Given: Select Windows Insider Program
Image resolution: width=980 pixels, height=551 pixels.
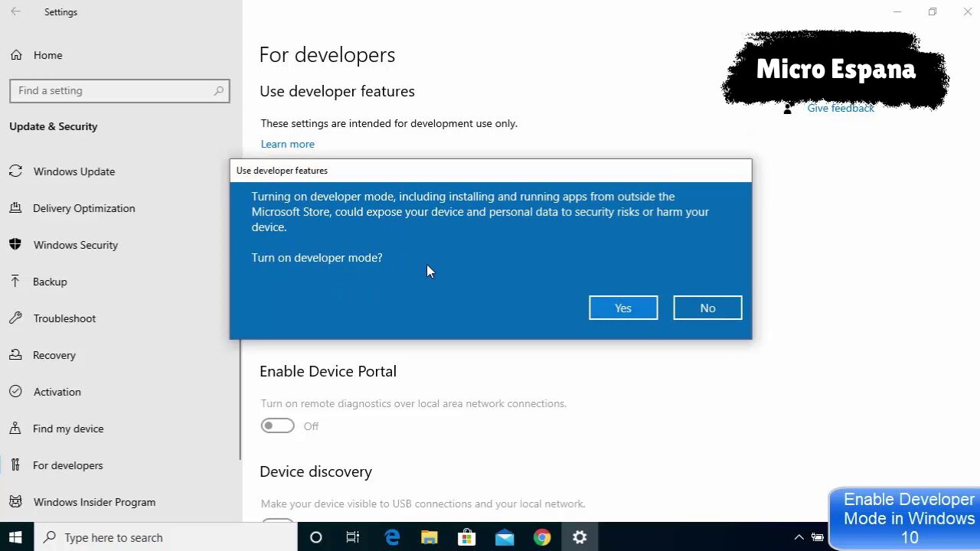Looking at the screenshot, I should point(93,502).
